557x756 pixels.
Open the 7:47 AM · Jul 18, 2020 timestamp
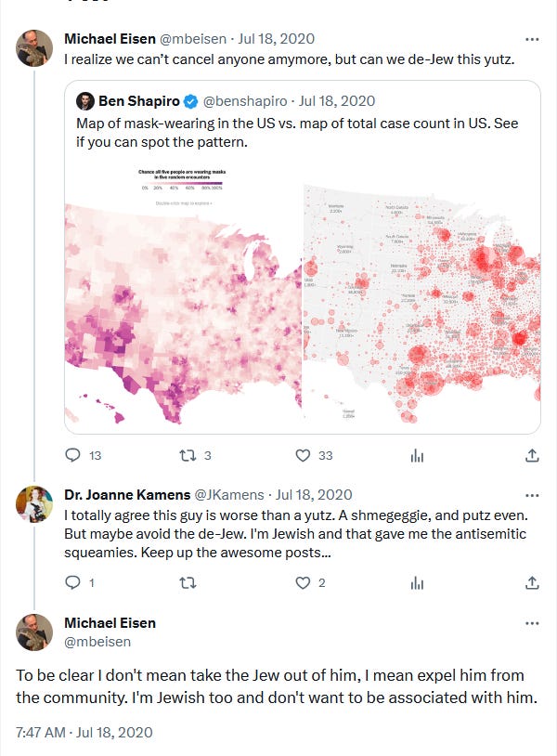[84, 733]
